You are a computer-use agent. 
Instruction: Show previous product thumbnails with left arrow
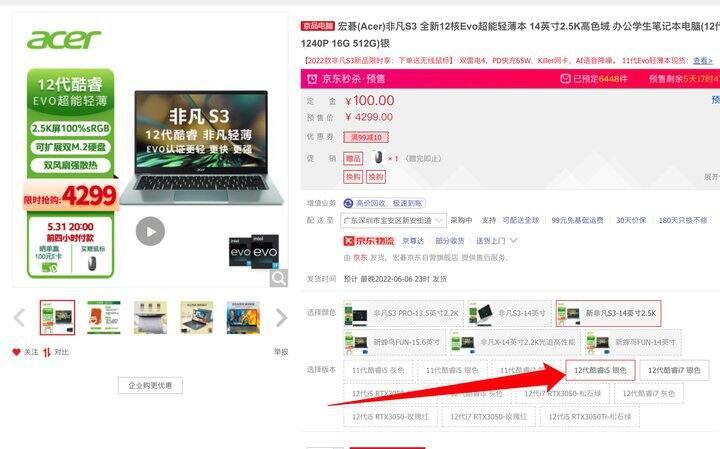click(19, 318)
